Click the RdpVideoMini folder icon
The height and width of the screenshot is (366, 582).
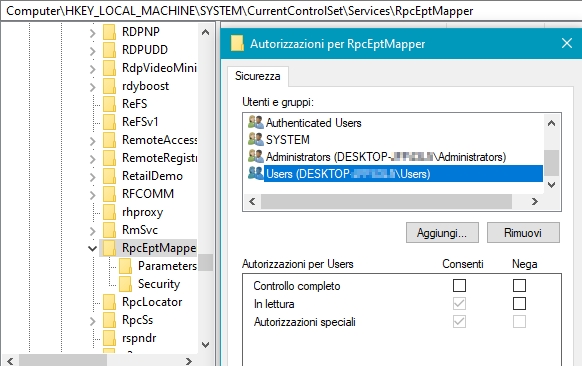[x=109, y=68]
